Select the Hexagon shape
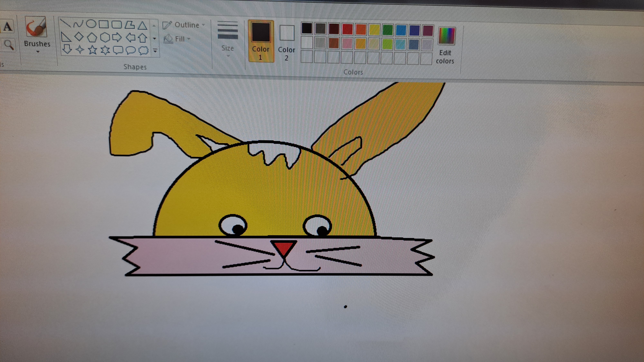Viewport: 644px width, 362px height. click(105, 38)
